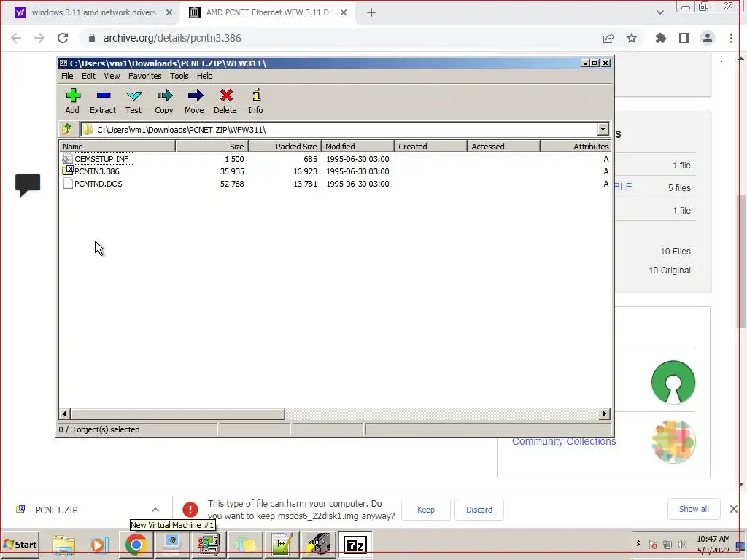Open 7-Zip from the taskbar
747x560 pixels.
pos(355,544)
